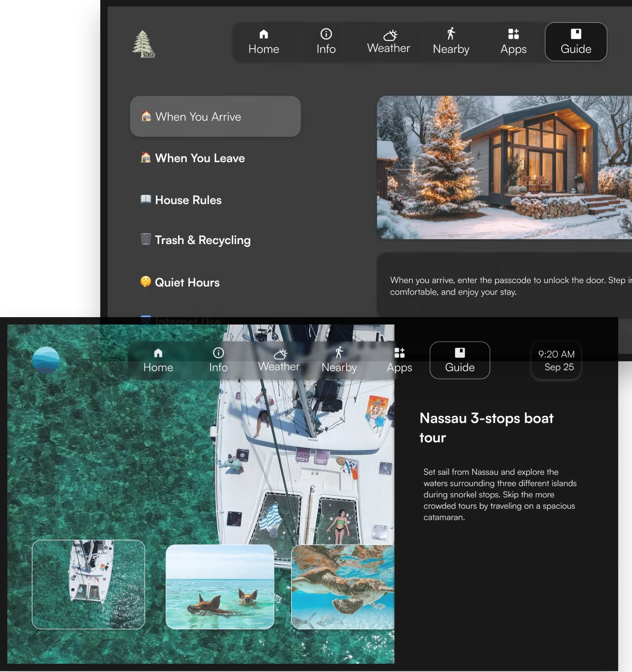Open Info tab in top cabin screen

point(326,42)
